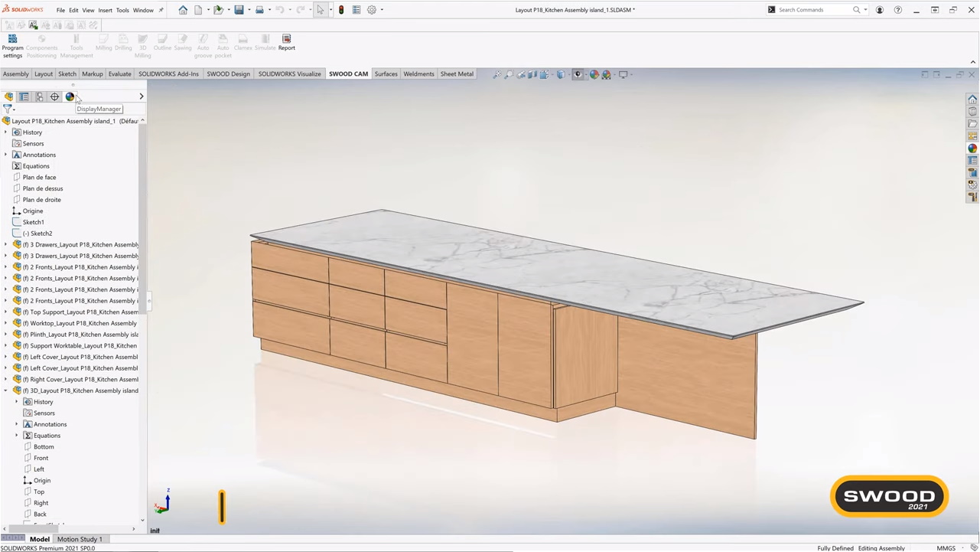The height and width of the screenshot is (552, 980).
Task: Click the Report icon in the ribbon
Action: (286, 43)
